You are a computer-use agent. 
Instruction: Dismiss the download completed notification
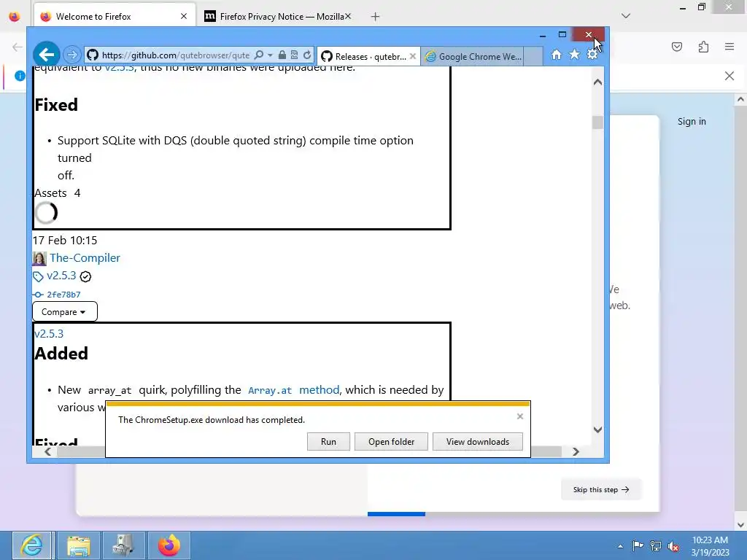coord(519,416)
